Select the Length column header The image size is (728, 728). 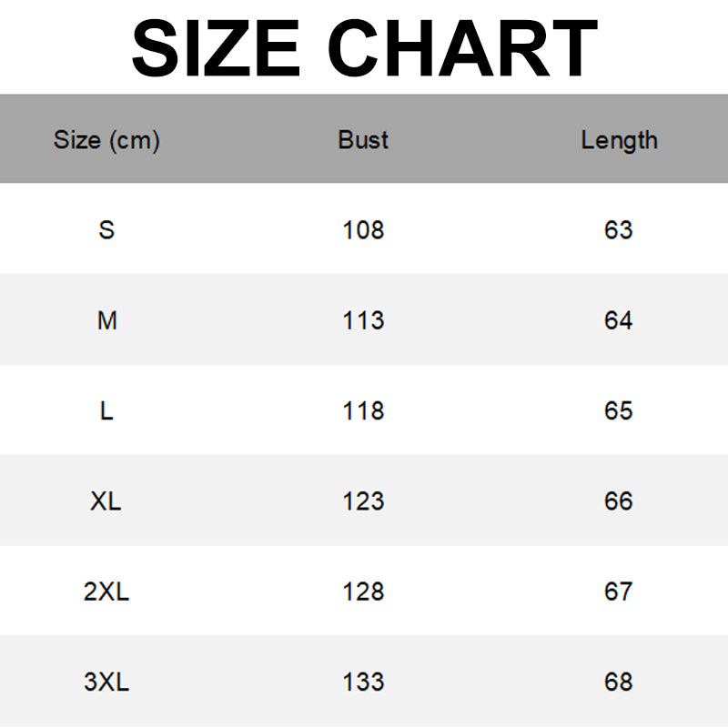pos(619,140)
